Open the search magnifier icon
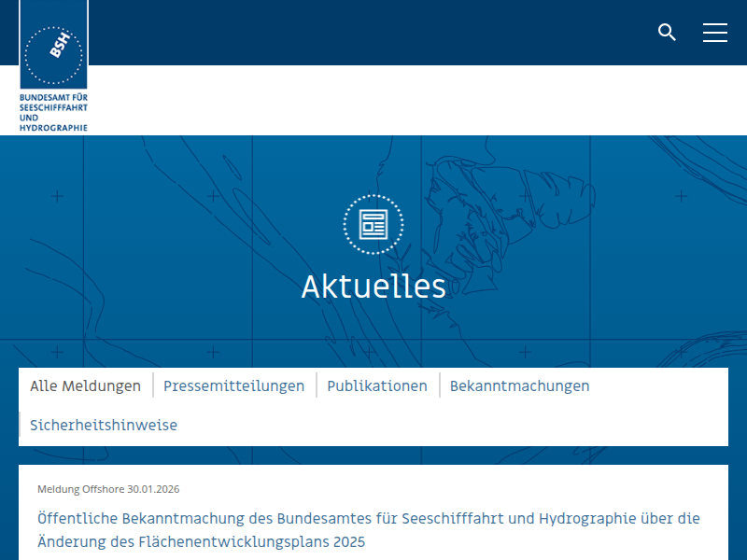 coord(667,33)
